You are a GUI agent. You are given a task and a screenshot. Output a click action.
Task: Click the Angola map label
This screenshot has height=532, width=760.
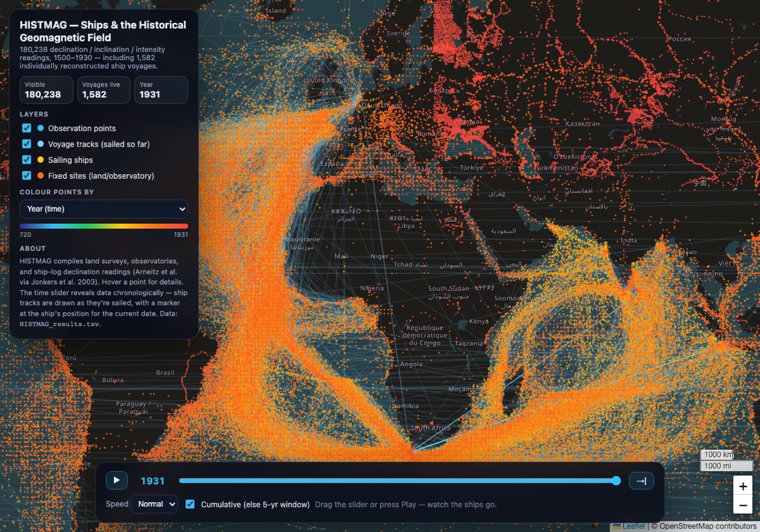(x=411, y=364)
